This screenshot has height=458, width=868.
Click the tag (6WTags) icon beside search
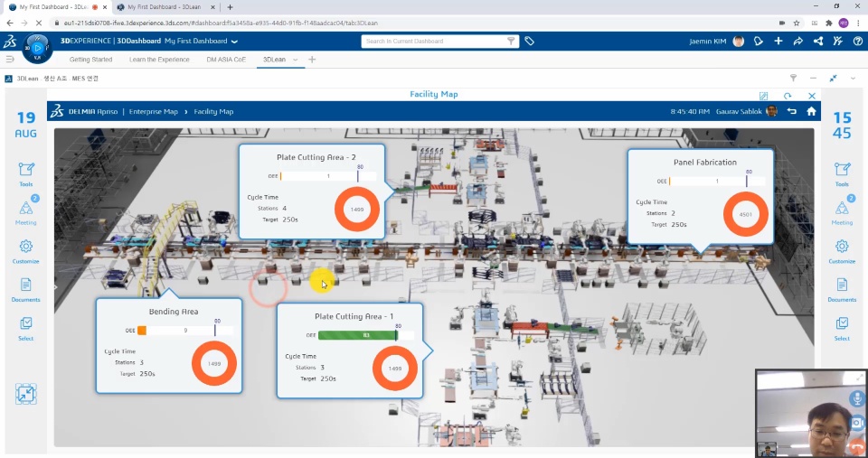529,41
